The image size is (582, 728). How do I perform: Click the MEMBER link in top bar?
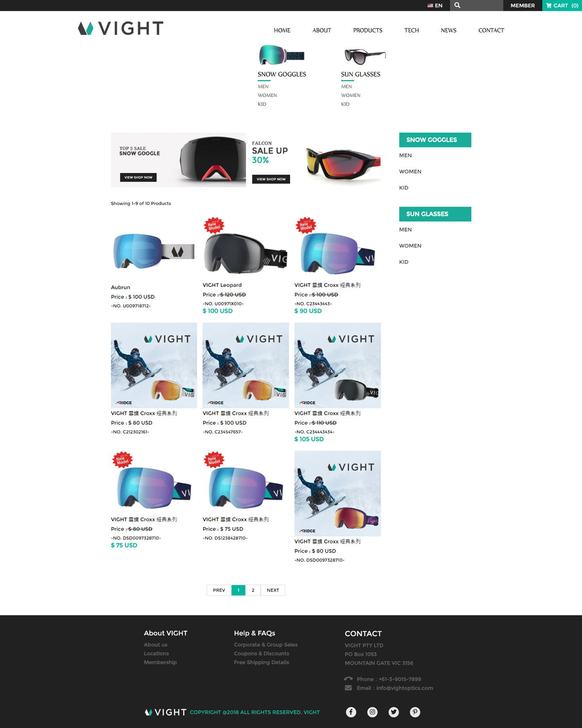523,5
